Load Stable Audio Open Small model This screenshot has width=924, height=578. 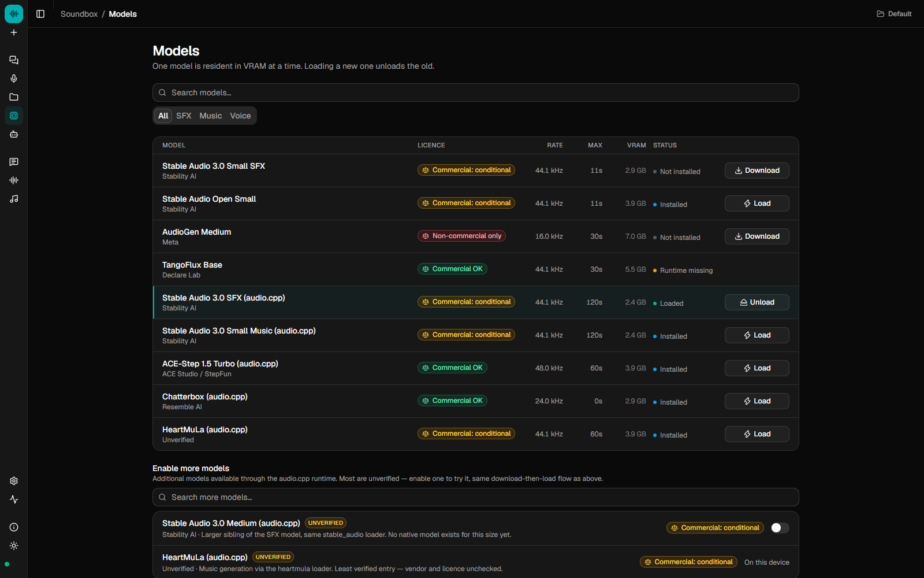tap(757, 203)
